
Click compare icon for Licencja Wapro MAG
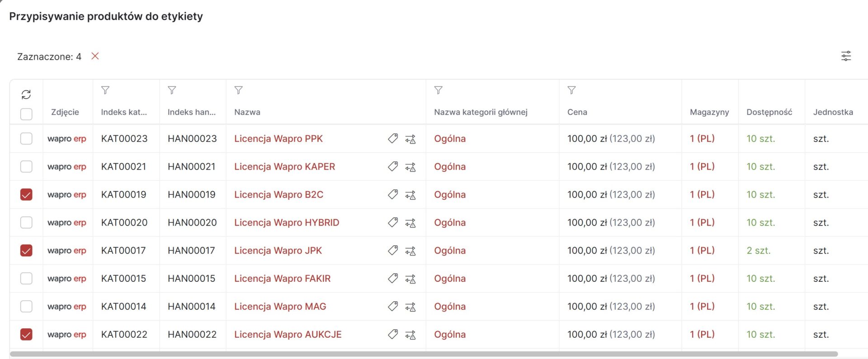click(x=410, y=307)
